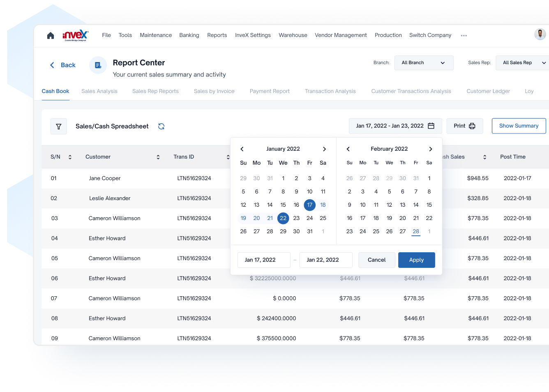Viewport: 549px width, 392px height.
Task: Go to next month in February calendar
Action: click(430, 149)
